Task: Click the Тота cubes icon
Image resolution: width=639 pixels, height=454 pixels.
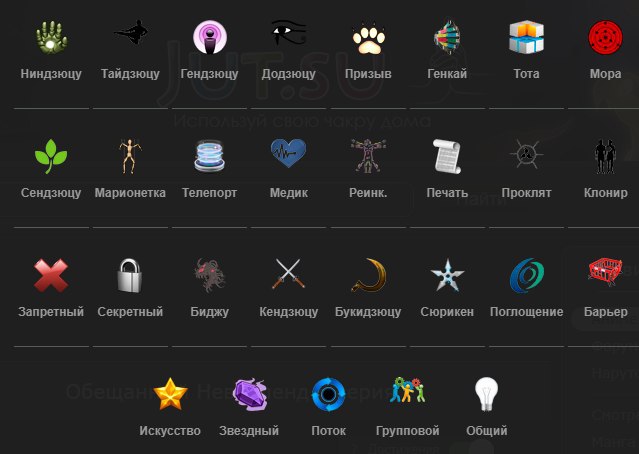Action: tap(526, 37)
